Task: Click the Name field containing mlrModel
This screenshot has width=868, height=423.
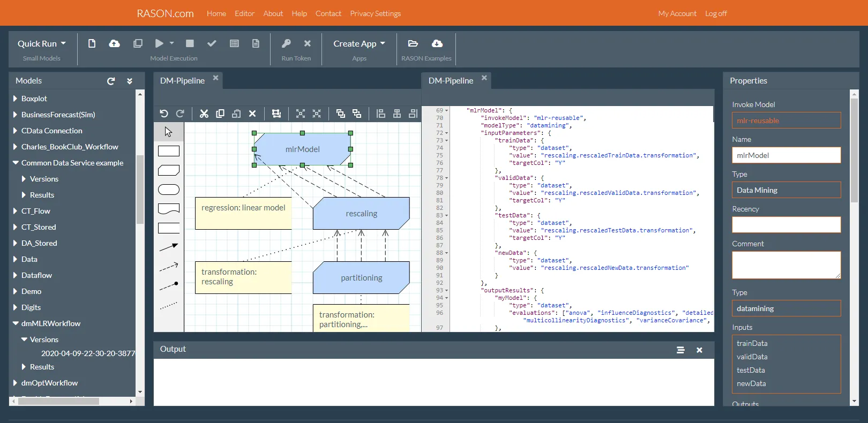Action: tap(786, 155)
